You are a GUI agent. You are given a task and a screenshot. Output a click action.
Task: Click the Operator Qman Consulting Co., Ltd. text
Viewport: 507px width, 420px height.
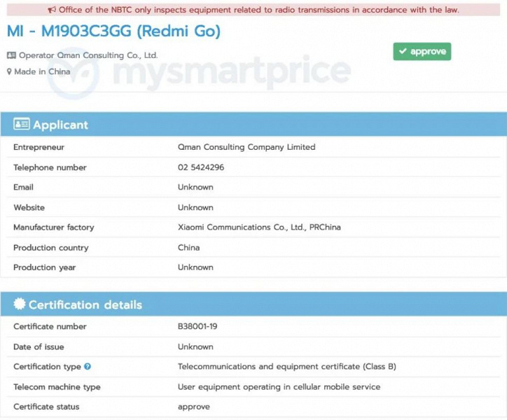pos(88,55)
